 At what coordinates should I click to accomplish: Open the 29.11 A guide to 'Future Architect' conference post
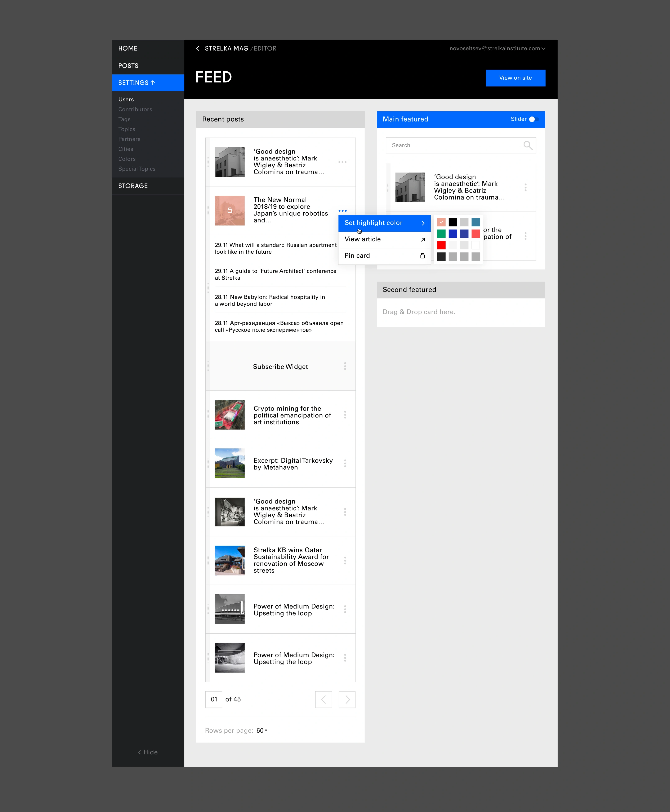pos(276,275)
